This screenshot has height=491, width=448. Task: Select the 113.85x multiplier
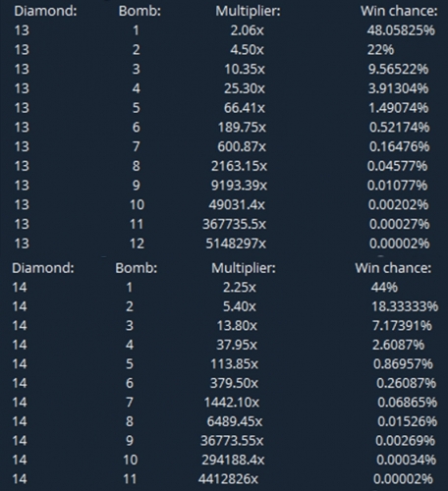click(234, 364)
